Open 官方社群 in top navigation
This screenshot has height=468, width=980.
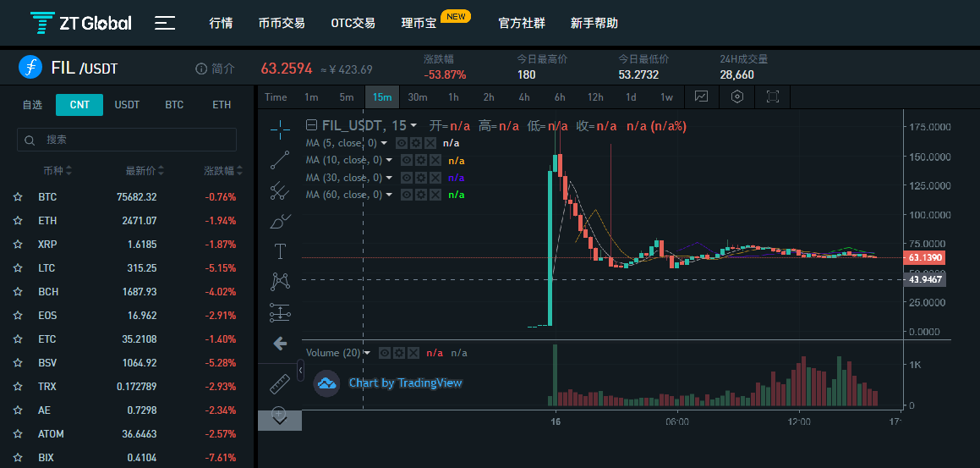click(522, 24)
